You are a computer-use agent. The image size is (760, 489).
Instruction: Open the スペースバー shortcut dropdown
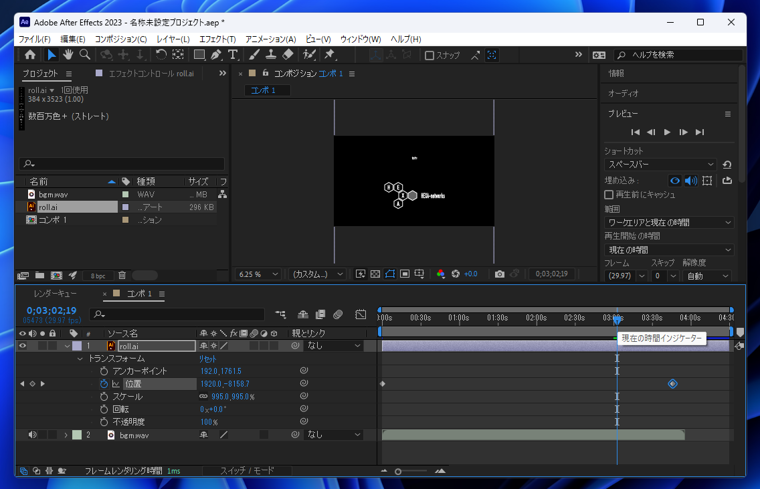(x=661, y=165)
